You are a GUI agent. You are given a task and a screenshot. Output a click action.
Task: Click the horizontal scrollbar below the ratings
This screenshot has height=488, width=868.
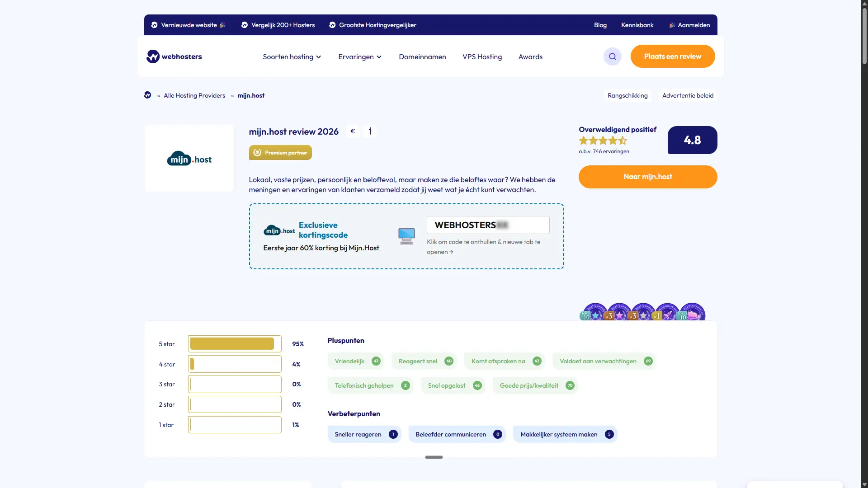coord(434,457)
